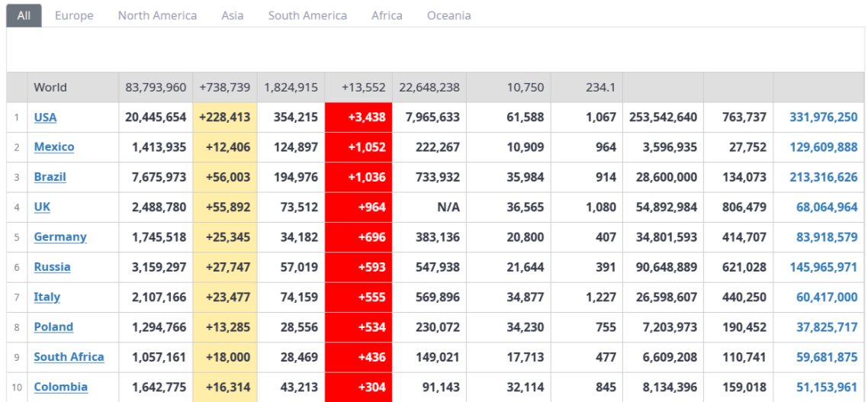The width and height of the screenshot is (868, 402).
Task: Open the Russia country link
Action: 52,267
